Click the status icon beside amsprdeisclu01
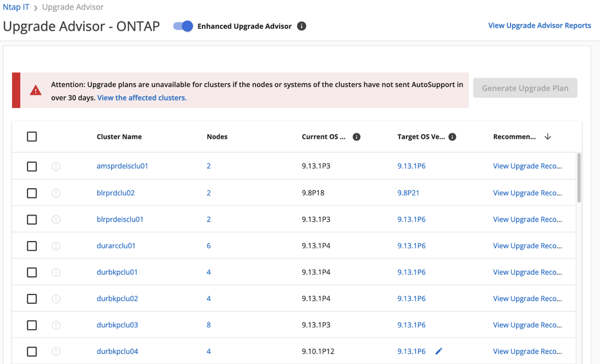Screen dimensions: 600x364 coord(56,166)
